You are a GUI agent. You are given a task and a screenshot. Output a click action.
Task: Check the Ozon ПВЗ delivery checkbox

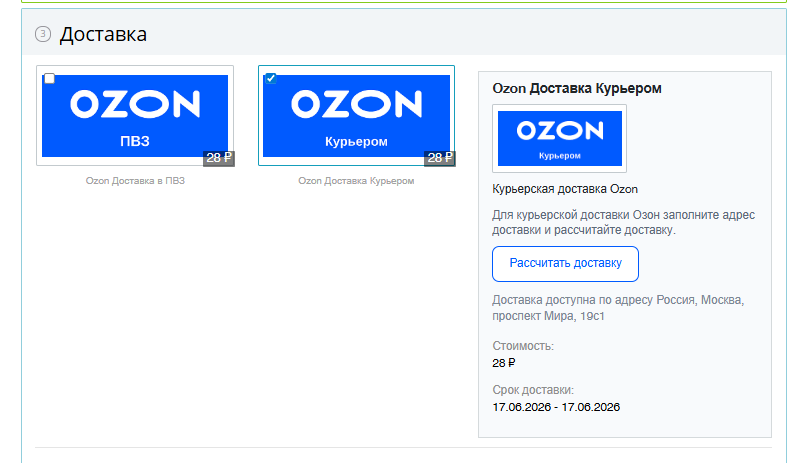click(50, 78)
